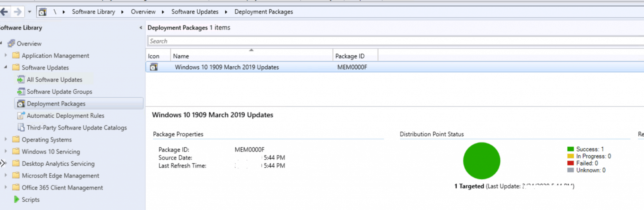The image size is (644, 210).
Task: Click the Third-Party Software Update Catalogs icon
Action: pos(21,127)
